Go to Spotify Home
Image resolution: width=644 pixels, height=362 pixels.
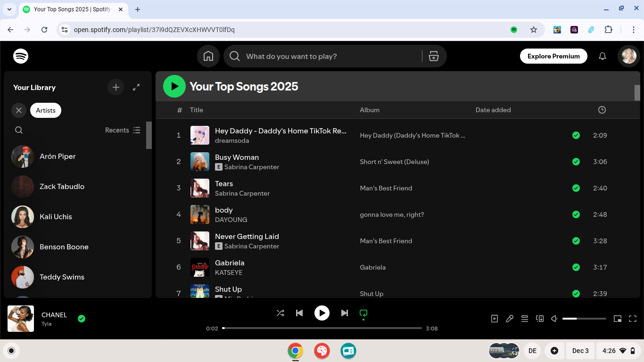click(208, 56)
